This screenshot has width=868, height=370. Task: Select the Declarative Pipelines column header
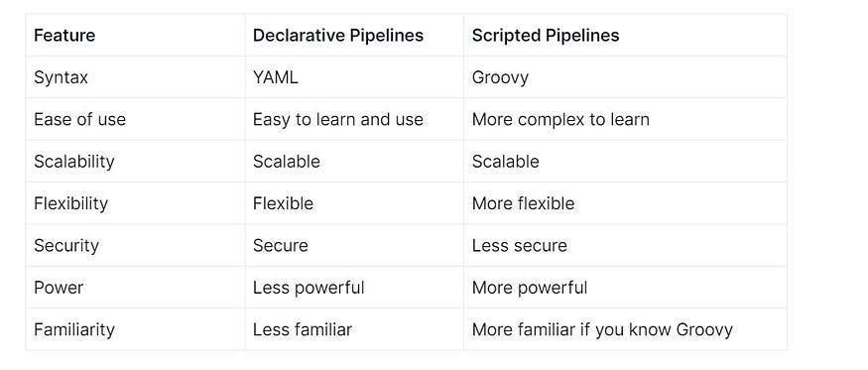point(338,36)
